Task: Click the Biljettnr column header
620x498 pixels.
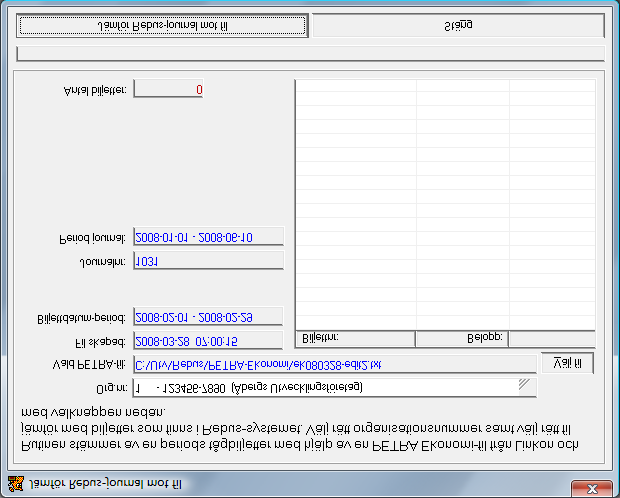Action: tap(355, 339)
